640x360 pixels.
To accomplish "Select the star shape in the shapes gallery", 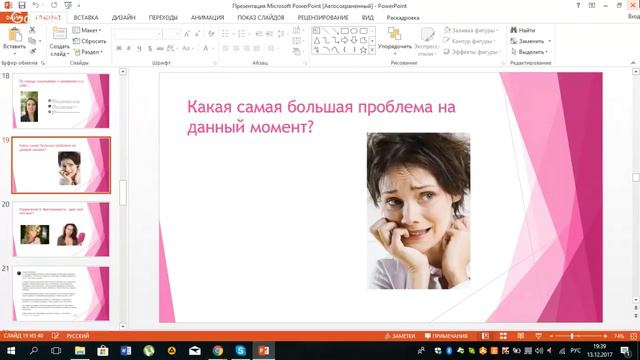I will click(x=363, y=50).
